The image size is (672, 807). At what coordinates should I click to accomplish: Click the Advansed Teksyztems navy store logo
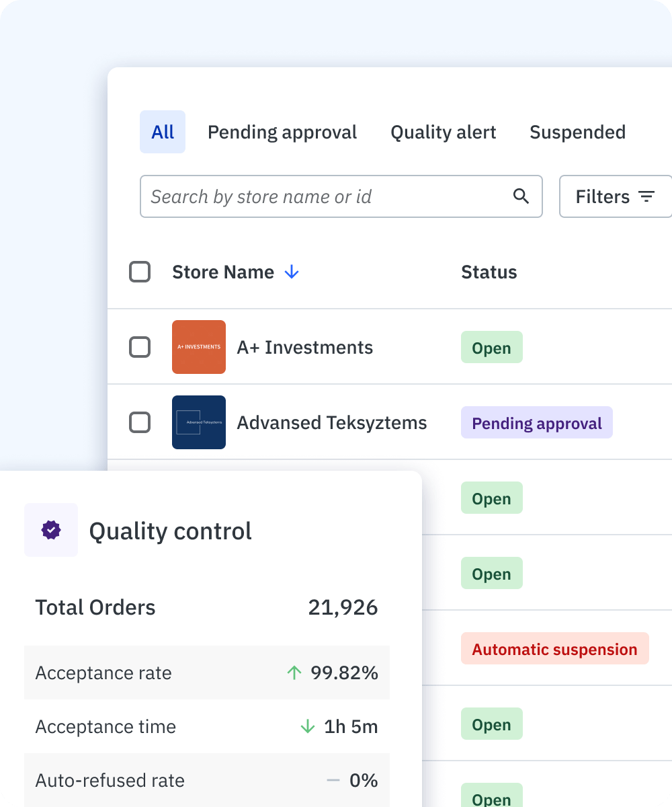click(199, 422)
